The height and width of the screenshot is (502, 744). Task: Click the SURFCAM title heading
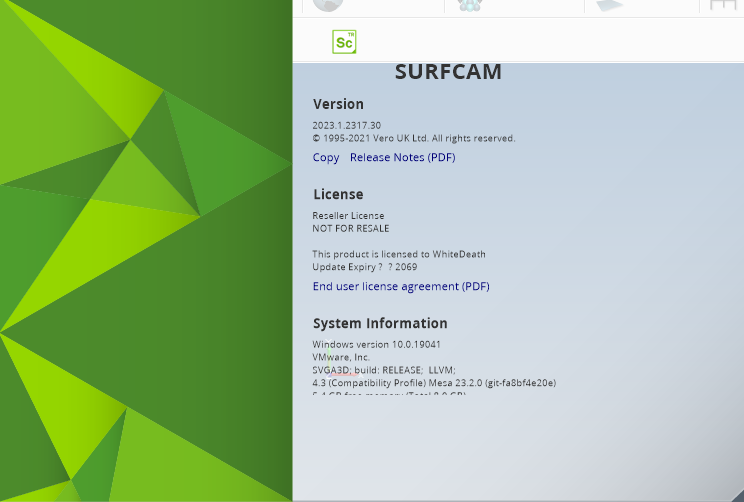448,72
